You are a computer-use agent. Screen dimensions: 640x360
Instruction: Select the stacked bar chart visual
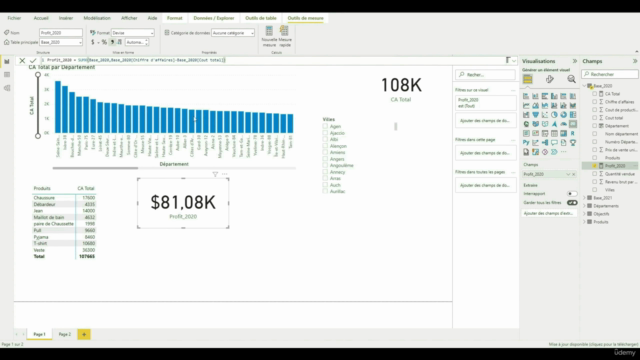tap(526, 96)
